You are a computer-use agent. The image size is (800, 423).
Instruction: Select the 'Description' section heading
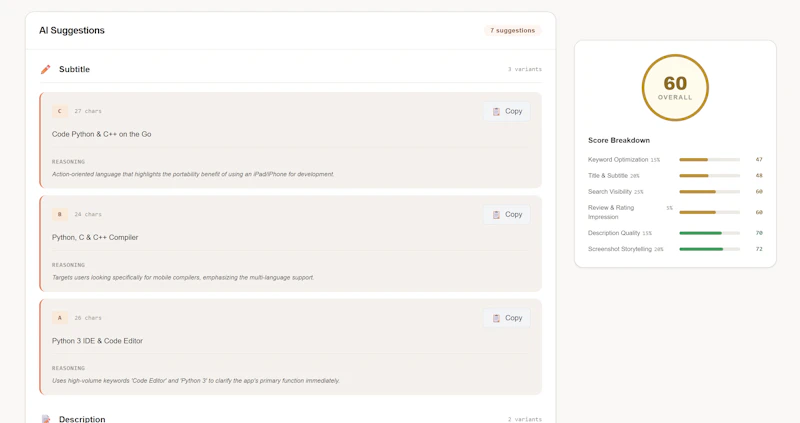pyautogui.click(x=82, y=419)
